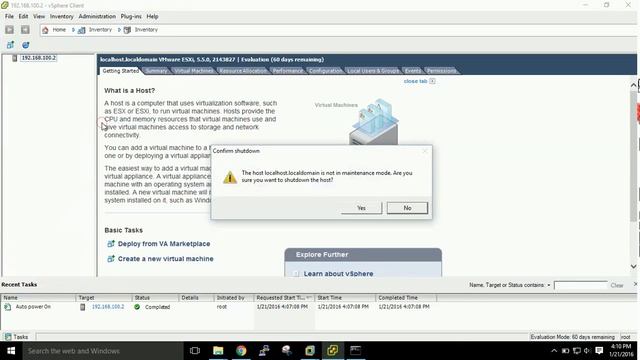The height and width of the screenshot is (360, 640).
Task: Sort tasks by Name column header
Action: (38, 298)
